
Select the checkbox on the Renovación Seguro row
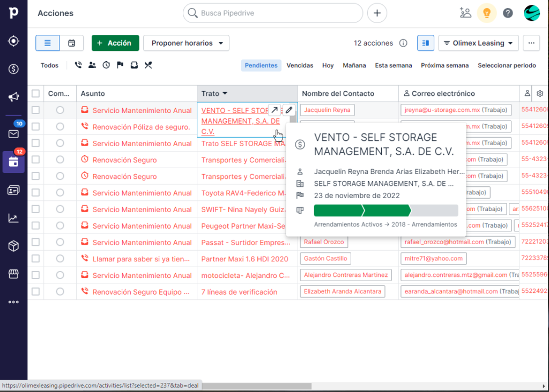point(35,160)
